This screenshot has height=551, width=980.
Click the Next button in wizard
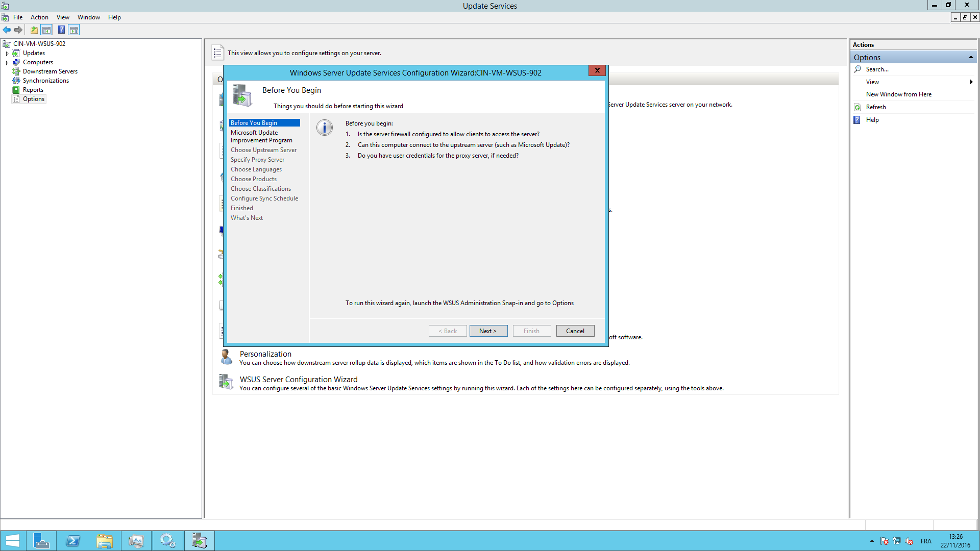[488, 331]
